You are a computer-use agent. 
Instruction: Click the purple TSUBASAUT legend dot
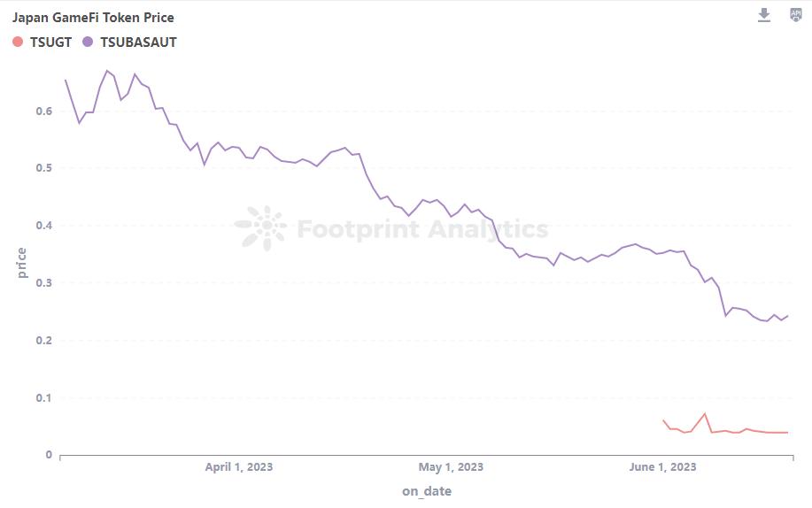pyautogui.click(x=87, y=42)
